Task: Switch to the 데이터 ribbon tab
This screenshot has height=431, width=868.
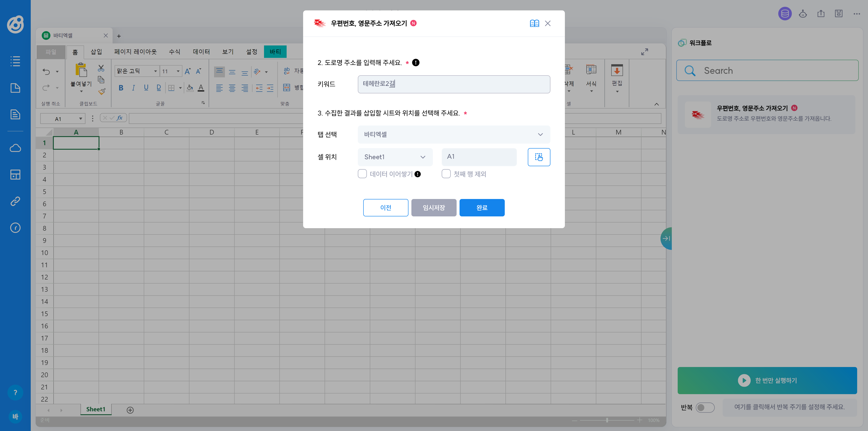Action: point(201,52)
